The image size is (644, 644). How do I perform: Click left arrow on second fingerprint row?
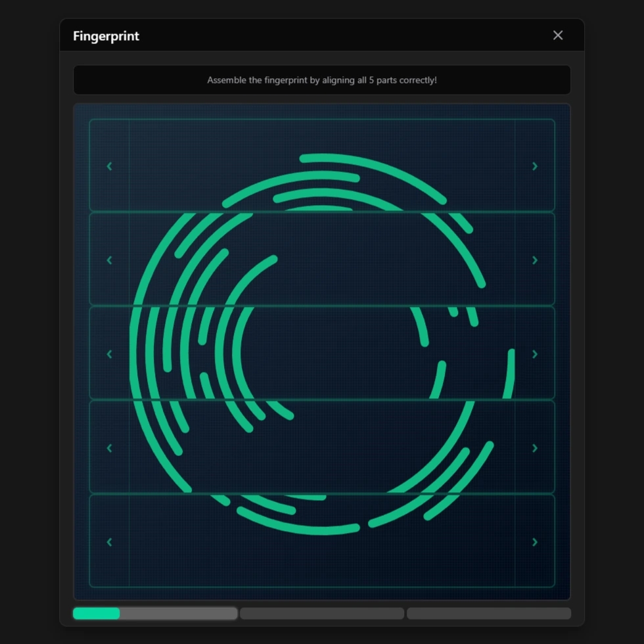110,260
